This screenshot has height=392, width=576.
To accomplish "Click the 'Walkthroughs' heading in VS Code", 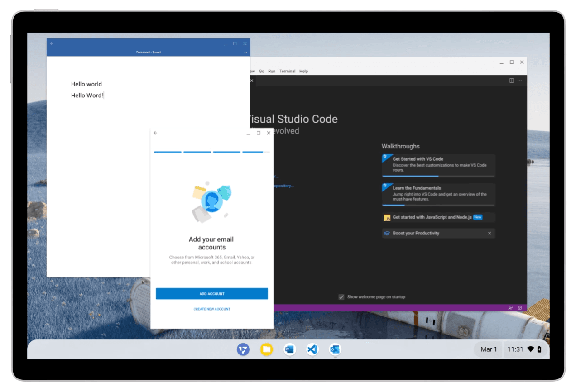I will [x=400, y=146].
